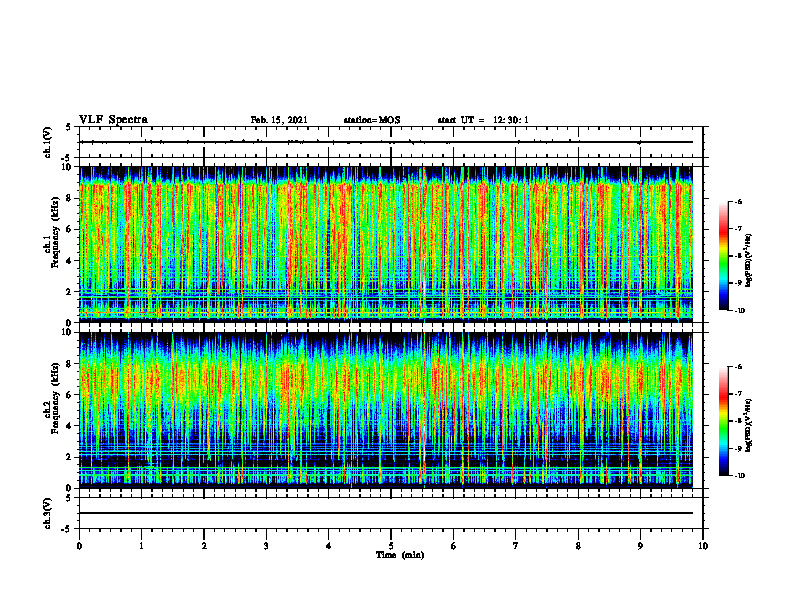Click the ch.2 PSD color scale bar

724,421
